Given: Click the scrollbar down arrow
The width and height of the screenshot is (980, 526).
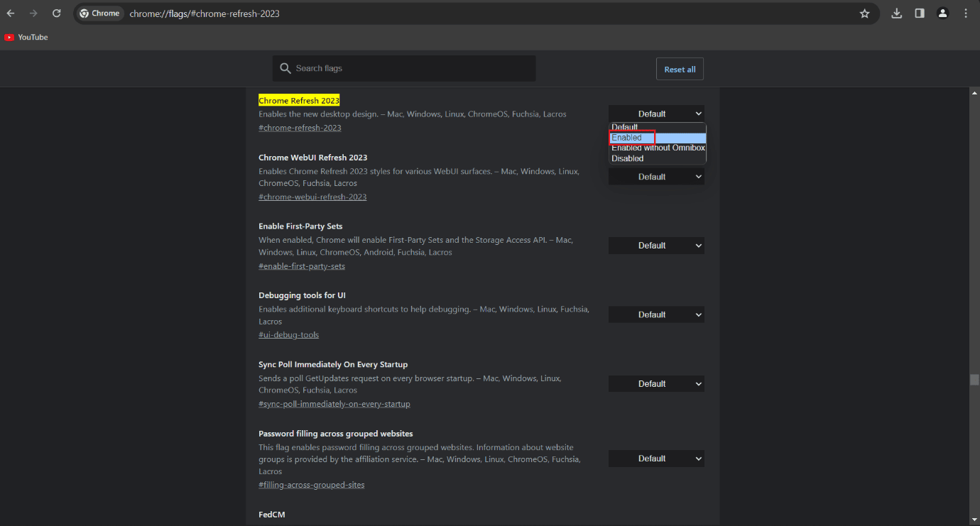Looking at the screenshot, I should coord(974,520).
